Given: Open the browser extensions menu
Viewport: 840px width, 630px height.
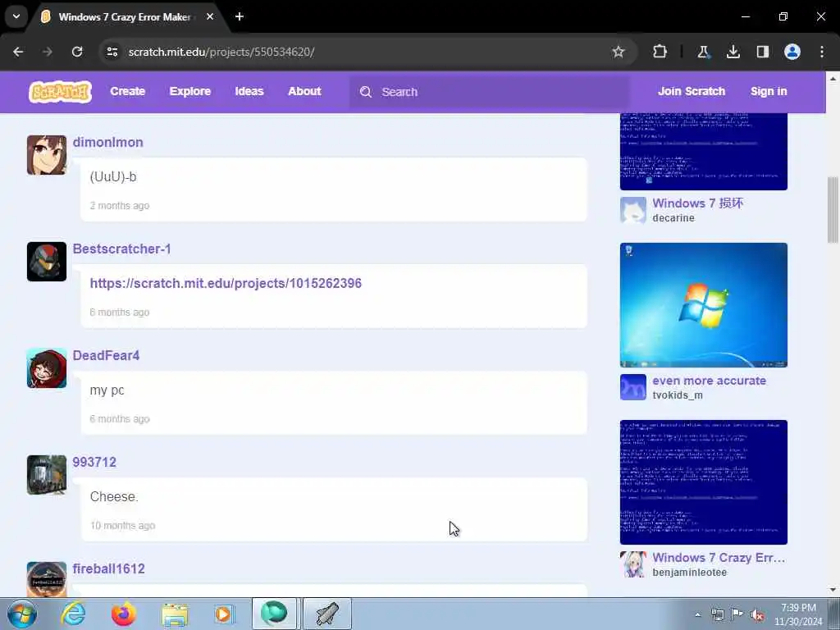Looking at the screenshot, I should 660,52.
